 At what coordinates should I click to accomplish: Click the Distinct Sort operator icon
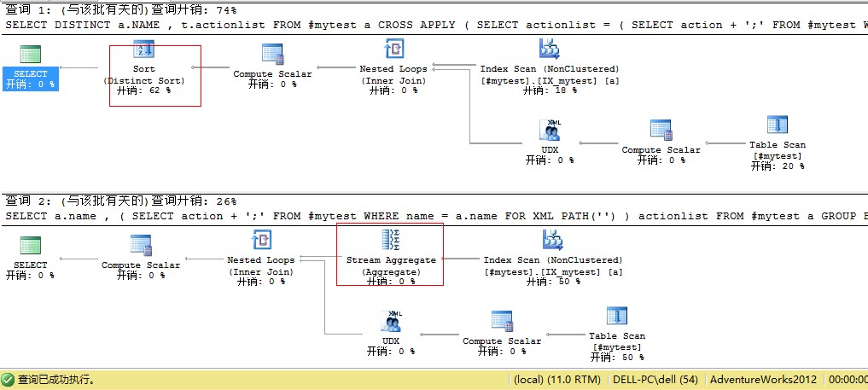coord(143,51)
